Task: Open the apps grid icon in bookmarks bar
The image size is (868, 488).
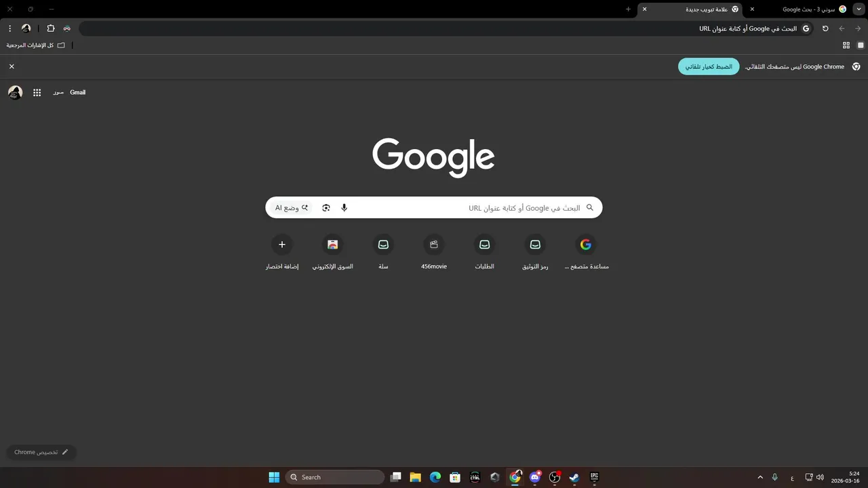Action: pyautogui.click(x=846, y=45)
